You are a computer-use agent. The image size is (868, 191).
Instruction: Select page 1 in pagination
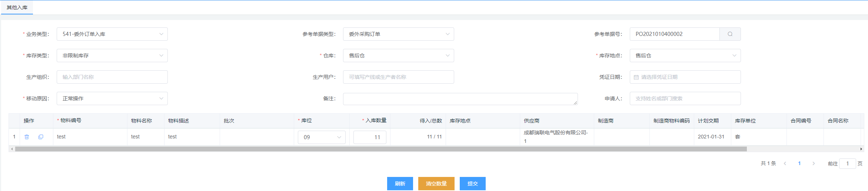point(799,164)
